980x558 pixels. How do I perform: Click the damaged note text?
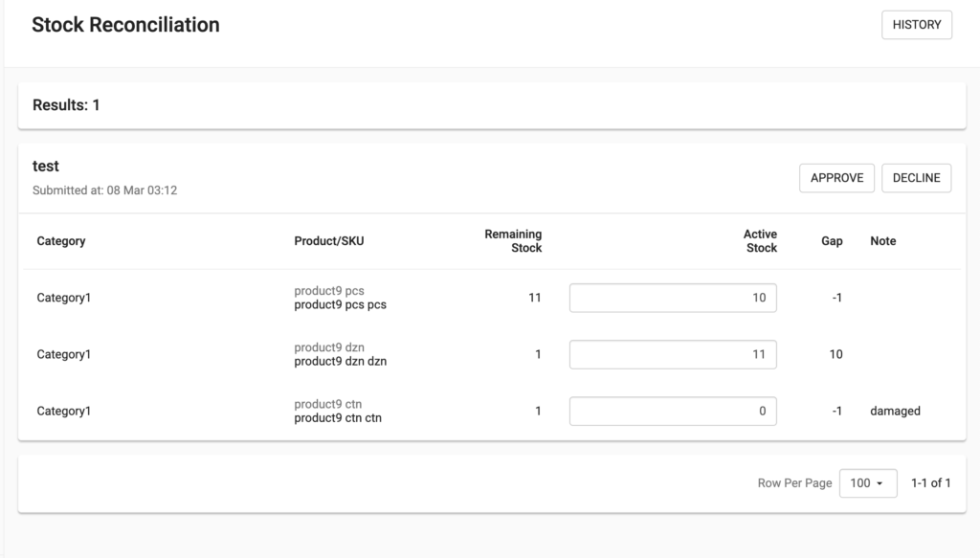[895, 412]
